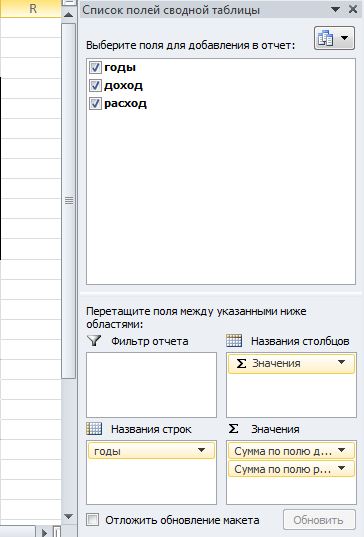Click Названия строк area label

(151, 429)
